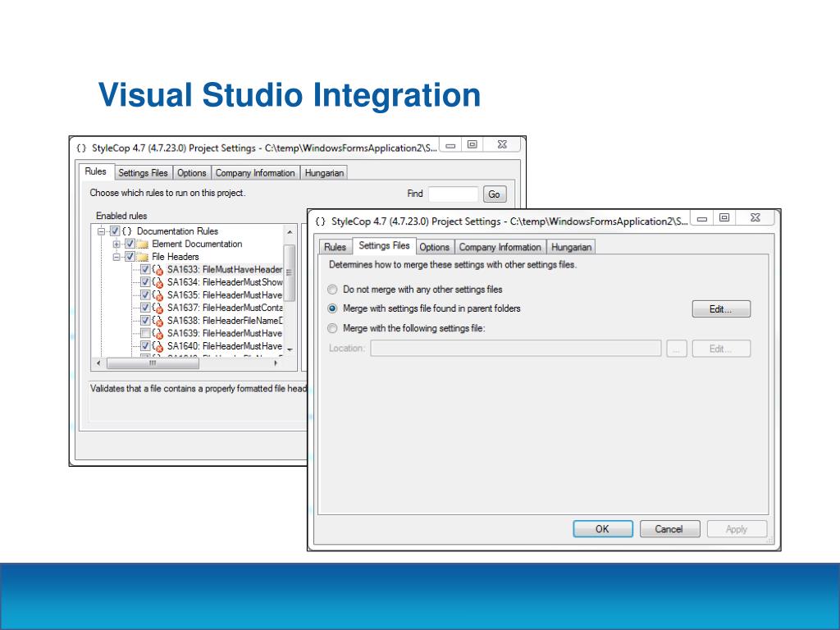Select the active Rules tab in back window
840x630 pixels.
tap(96, 171)
